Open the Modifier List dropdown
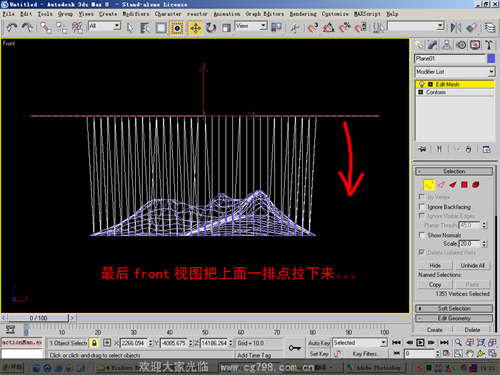The image size is (500, 375). (455, 72)
